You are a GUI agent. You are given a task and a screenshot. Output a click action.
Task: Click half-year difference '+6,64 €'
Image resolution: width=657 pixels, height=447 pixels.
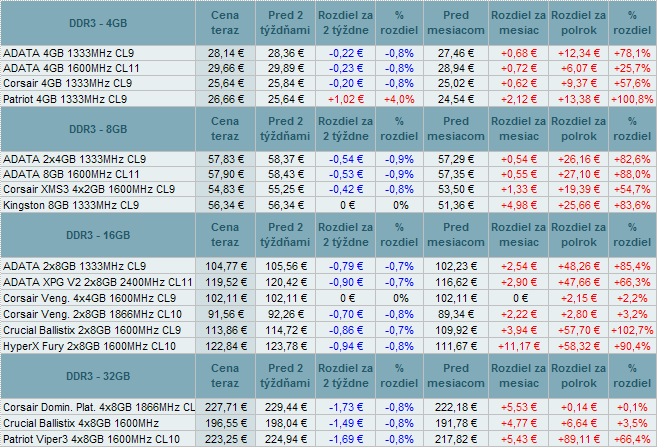[578, 423]
